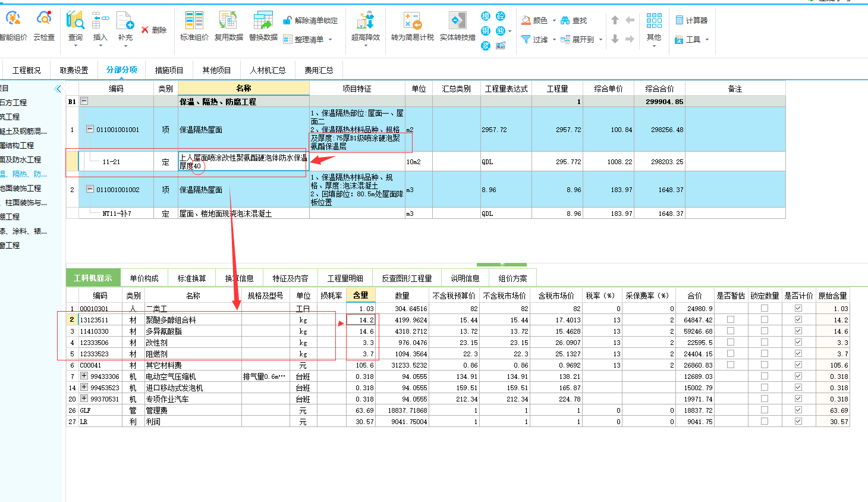Screen dimensions: 868x502
Task: Click the 其他 grid icon
Action: [x=654, y=21]
